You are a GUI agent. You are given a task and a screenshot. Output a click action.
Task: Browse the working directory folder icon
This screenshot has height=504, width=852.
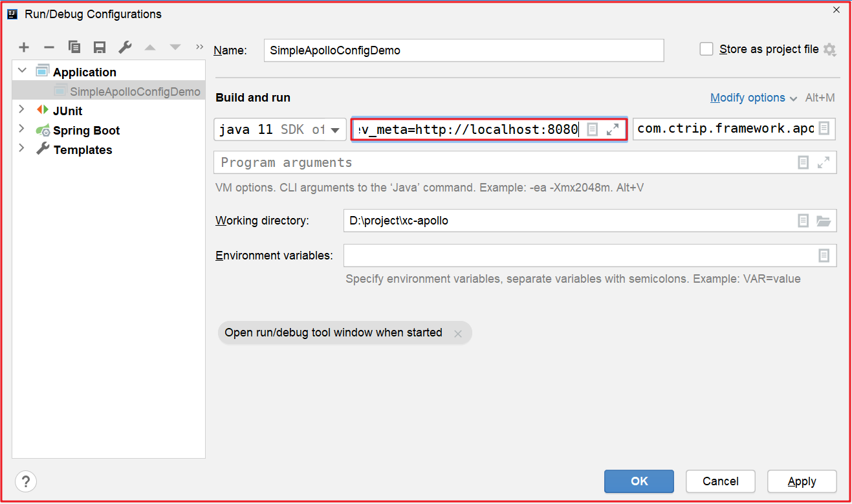coord(823,221)
